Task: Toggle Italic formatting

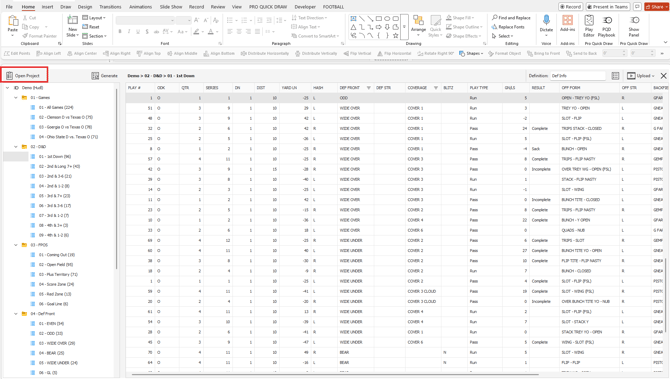Action: [x=129, y=32]
